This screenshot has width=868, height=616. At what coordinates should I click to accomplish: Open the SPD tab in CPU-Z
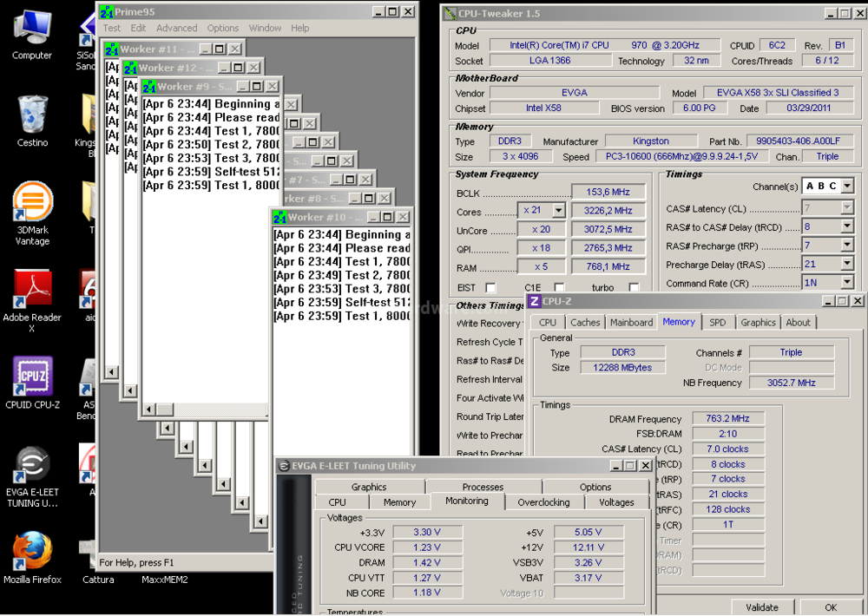(718, 323)
